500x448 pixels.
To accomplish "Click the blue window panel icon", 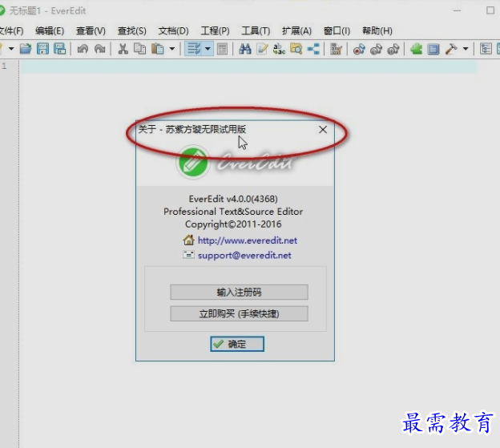I will (433, 49).
